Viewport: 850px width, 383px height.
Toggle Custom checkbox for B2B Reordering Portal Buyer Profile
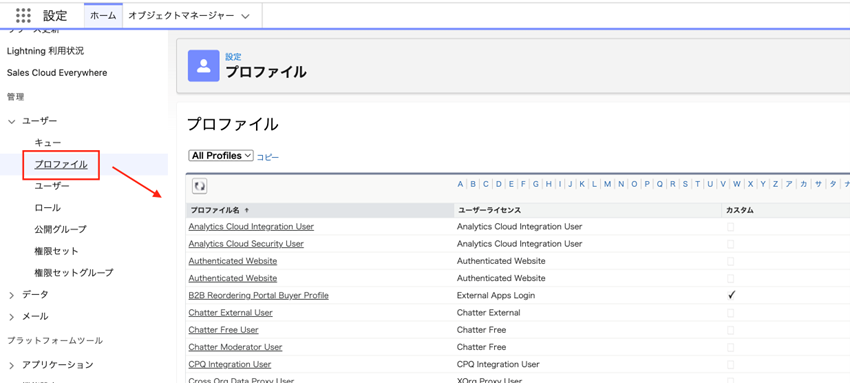[731, 295]
